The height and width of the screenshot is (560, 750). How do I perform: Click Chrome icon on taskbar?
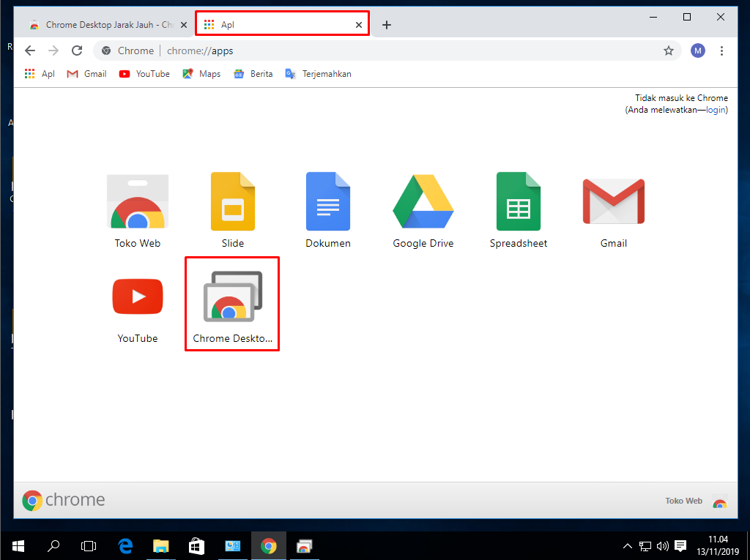(268, 546)
